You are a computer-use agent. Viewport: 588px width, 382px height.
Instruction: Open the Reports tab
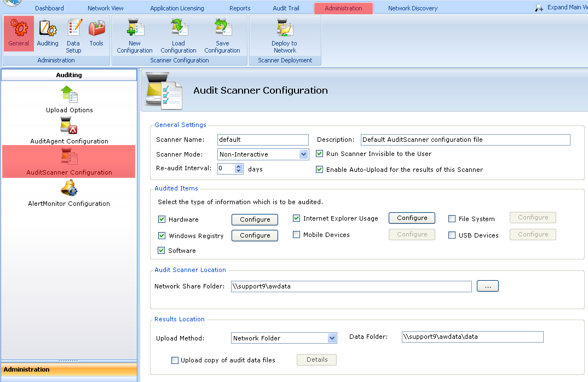point(240,8)
